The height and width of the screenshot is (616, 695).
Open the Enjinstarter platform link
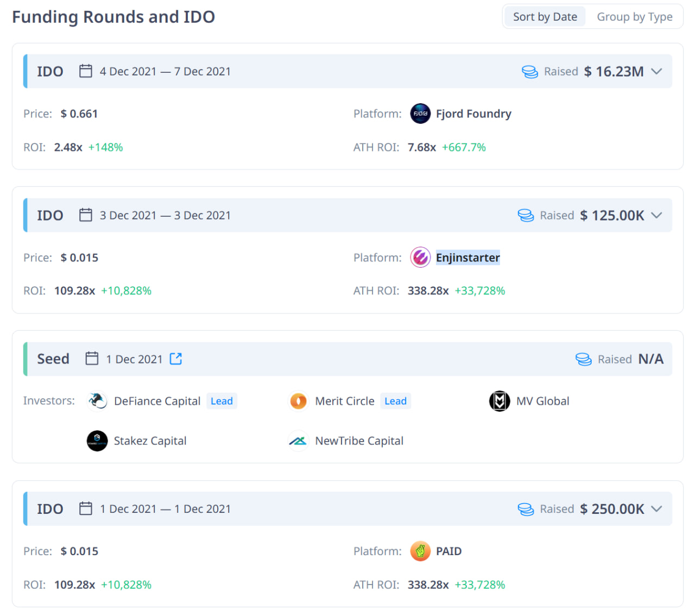tap(468, 257)
